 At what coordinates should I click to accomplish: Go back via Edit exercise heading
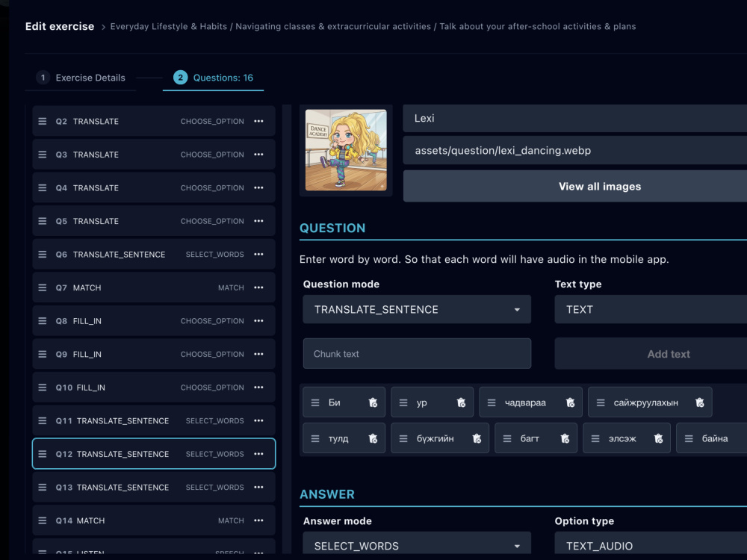tap(60, 26)
